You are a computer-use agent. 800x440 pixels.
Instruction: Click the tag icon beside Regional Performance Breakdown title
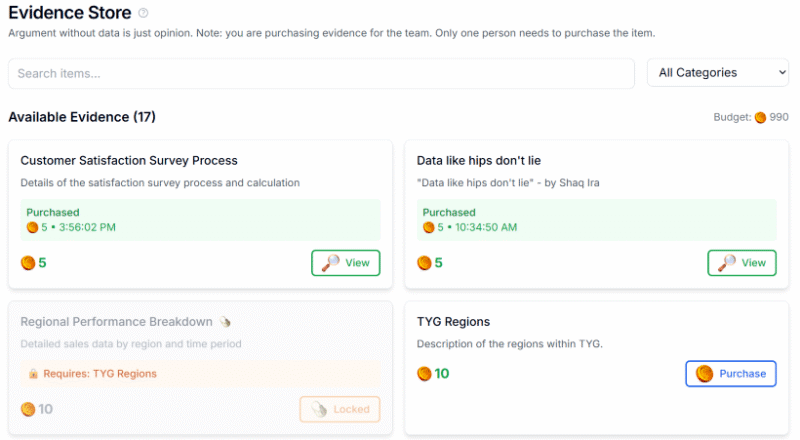[x=225, y=322]
